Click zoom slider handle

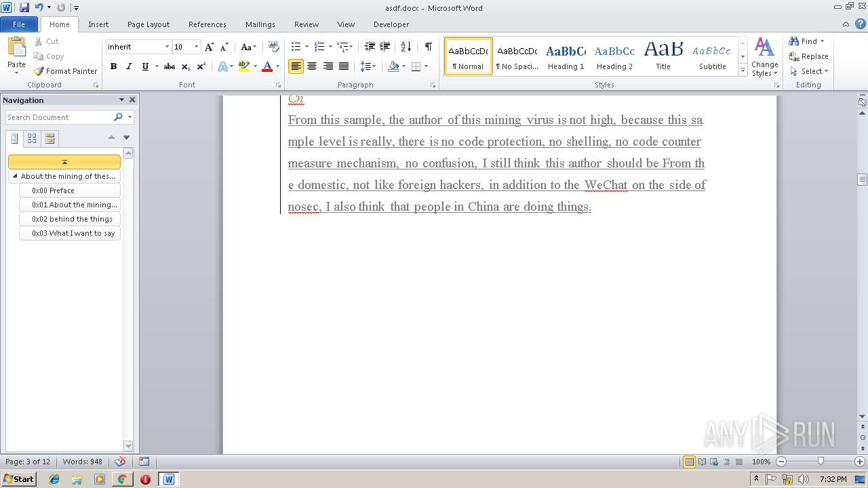point(821,461)
